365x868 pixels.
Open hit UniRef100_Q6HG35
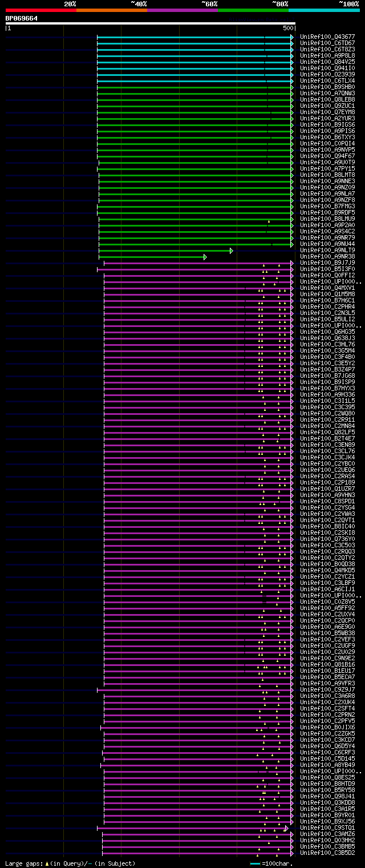(327, 332)
